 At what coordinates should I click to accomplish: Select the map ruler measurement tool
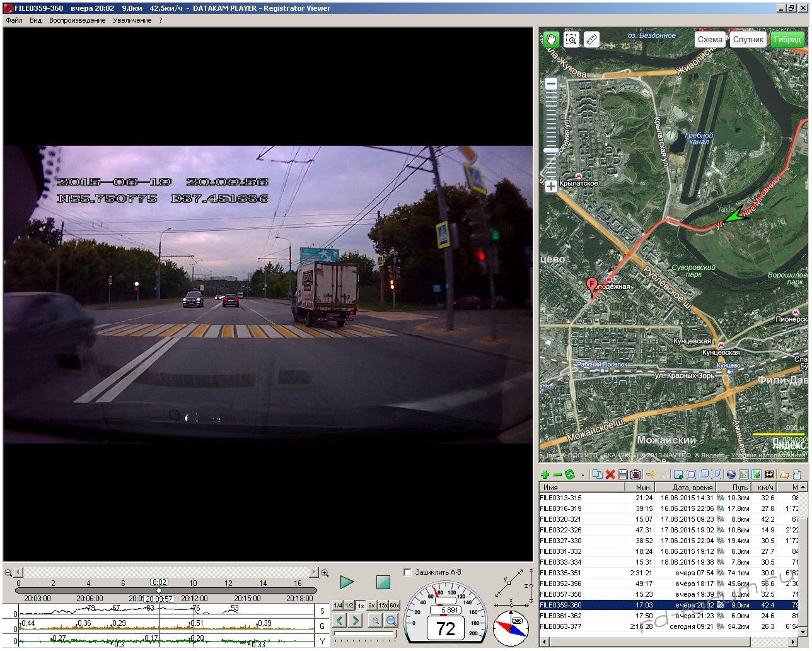[591, 39]
